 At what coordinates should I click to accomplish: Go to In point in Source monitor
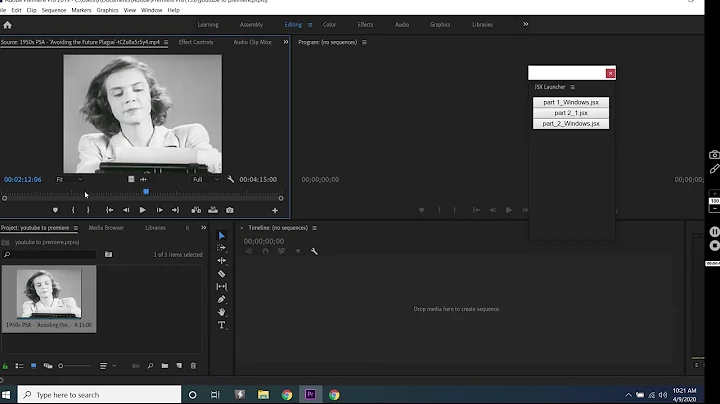[x=109, y=210]
